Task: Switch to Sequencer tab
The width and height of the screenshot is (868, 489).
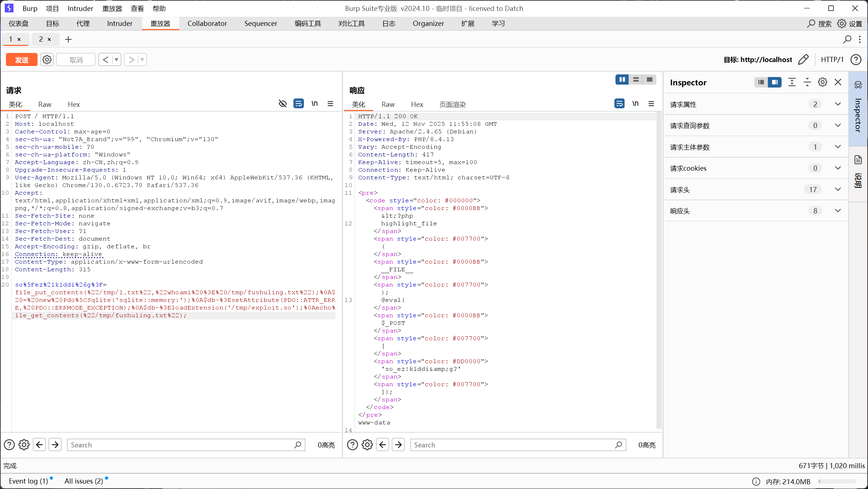Action: click(x=261, y=24)
